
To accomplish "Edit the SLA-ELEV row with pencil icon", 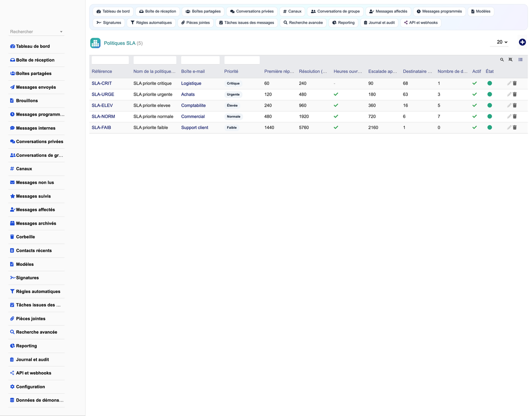I will click(509, 105).
